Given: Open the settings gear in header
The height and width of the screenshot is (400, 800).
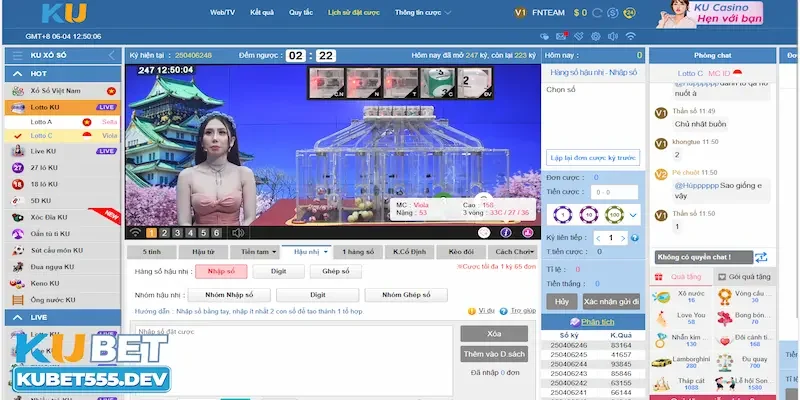Looking at the screenshot, I should [x=595, y=36].
